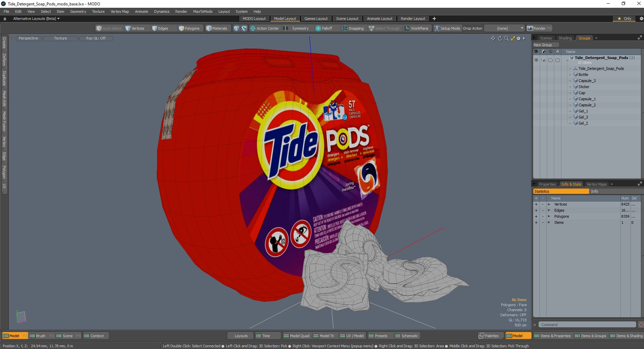This screenshot has width=644, height=349.
Task: Open the Vertex Map menu
Action: (120, 11)
